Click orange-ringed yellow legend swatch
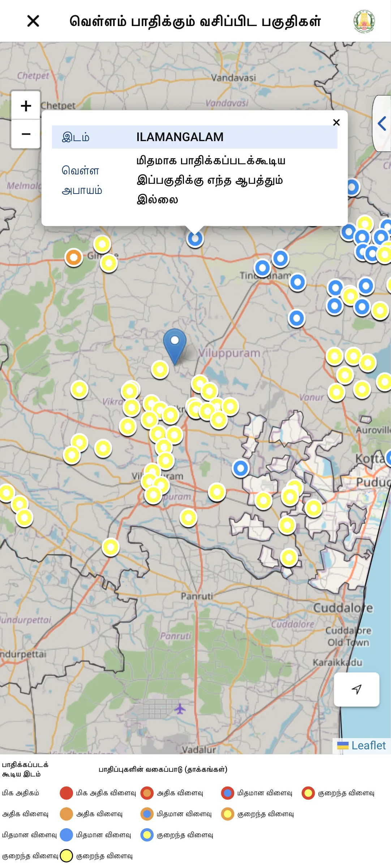This screenshot has width=391, height=868. pyautogui.click(x=228, y=814)
